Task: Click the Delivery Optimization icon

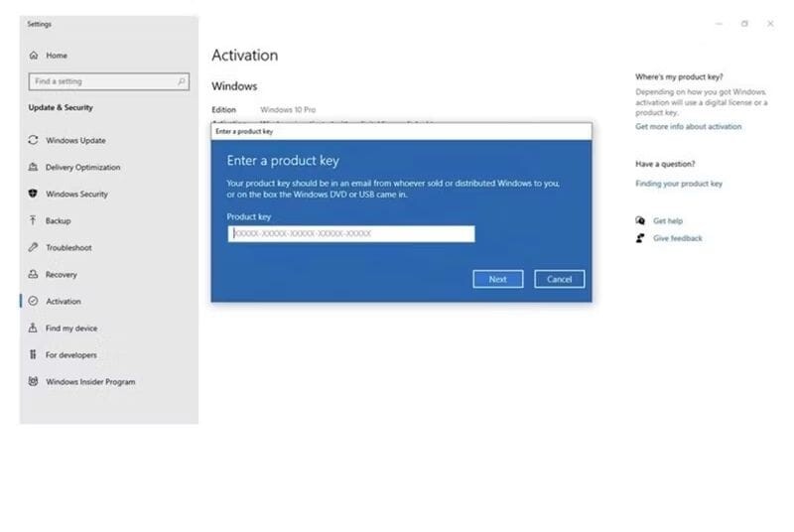Action: 34,167
